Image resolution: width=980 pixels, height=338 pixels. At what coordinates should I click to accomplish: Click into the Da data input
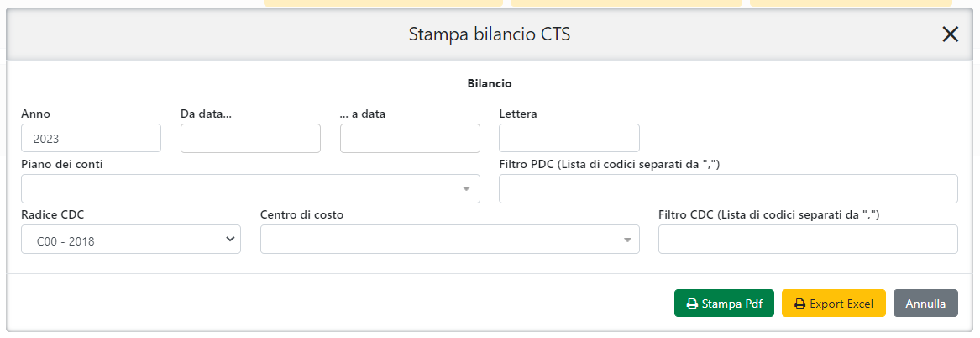coord(250,139)
